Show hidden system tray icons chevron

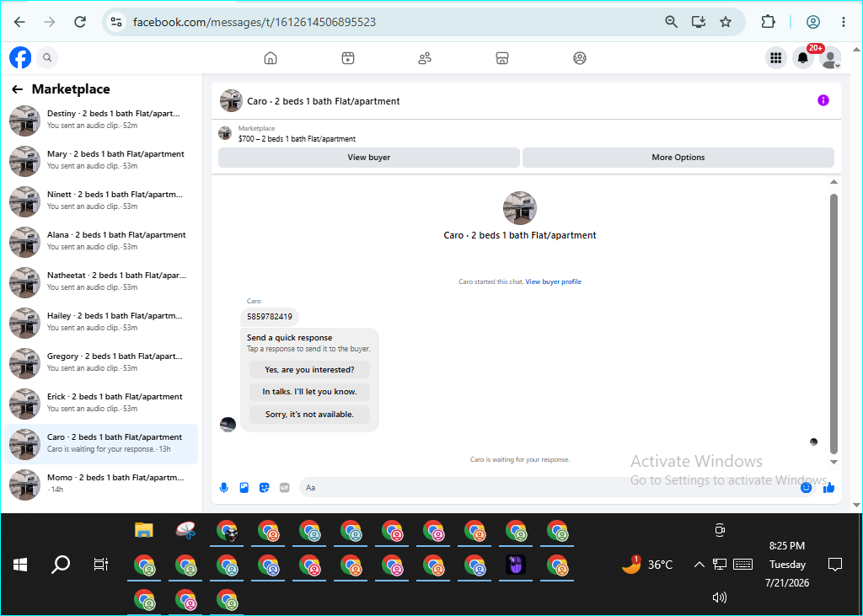point(699,565)
